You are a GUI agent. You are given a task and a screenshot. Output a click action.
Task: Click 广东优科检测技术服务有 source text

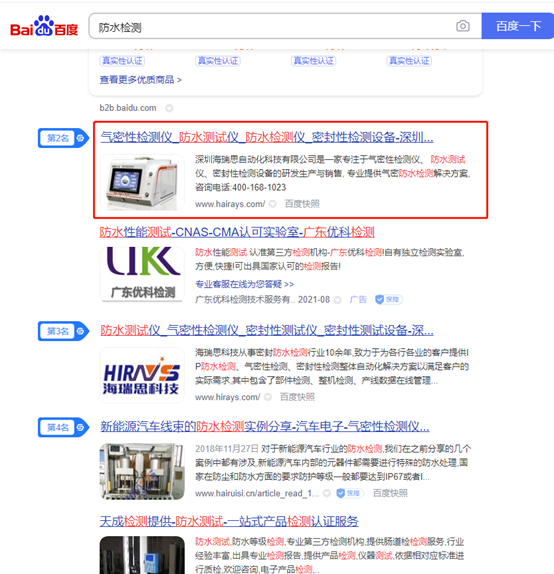click(x=245, y=300)
